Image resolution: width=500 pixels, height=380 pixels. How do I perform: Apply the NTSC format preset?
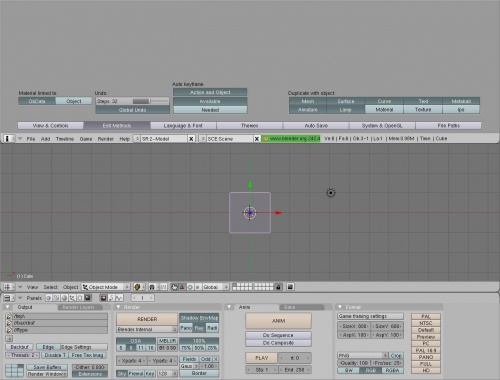[426, 323]
